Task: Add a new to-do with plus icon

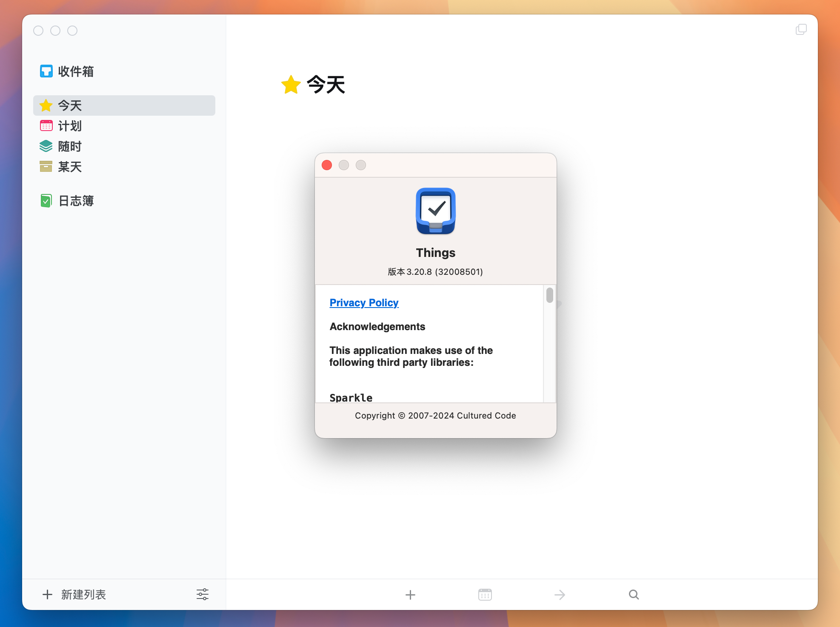Action: tap(410, 595)
